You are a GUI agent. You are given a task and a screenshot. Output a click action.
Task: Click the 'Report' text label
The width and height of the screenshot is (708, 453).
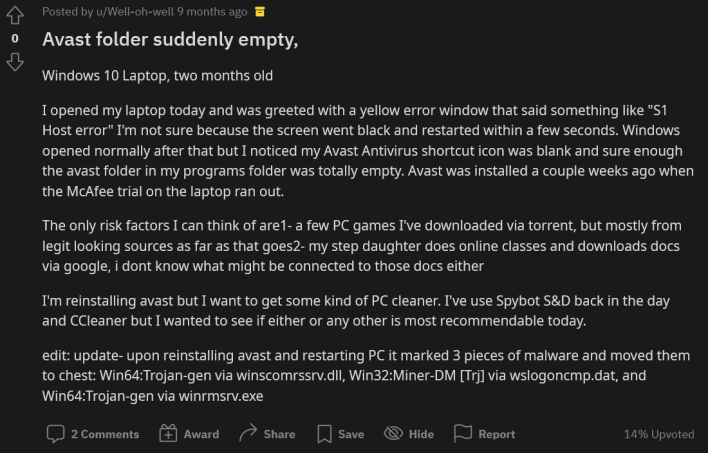tap(497, 434)
